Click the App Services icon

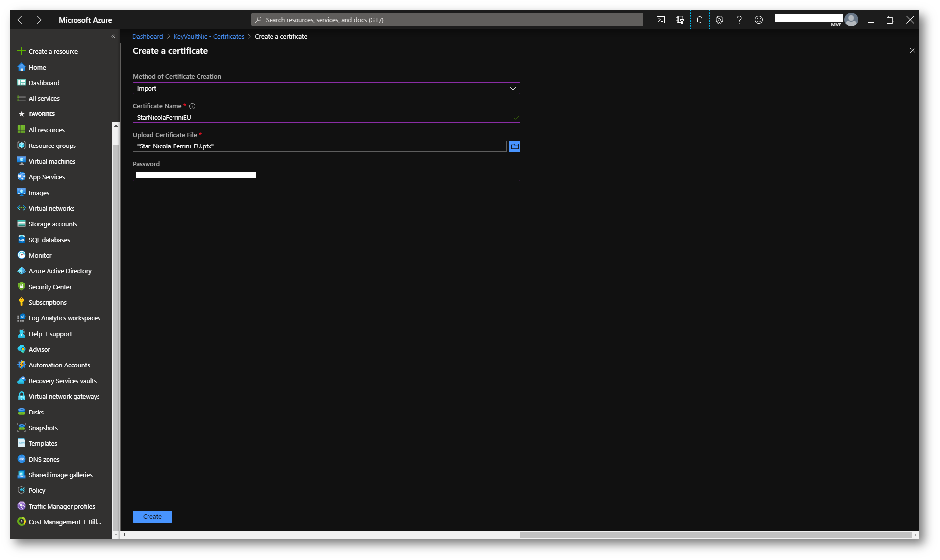click(x=22, y=176)
